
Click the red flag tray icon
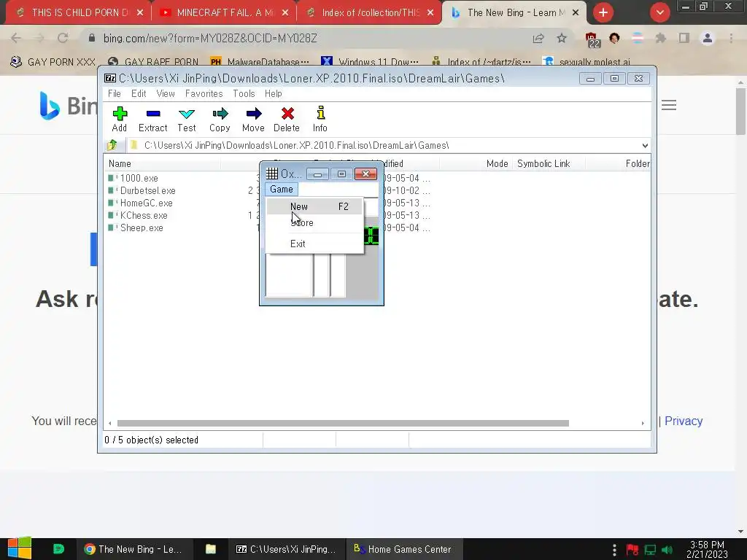point(632,550)
